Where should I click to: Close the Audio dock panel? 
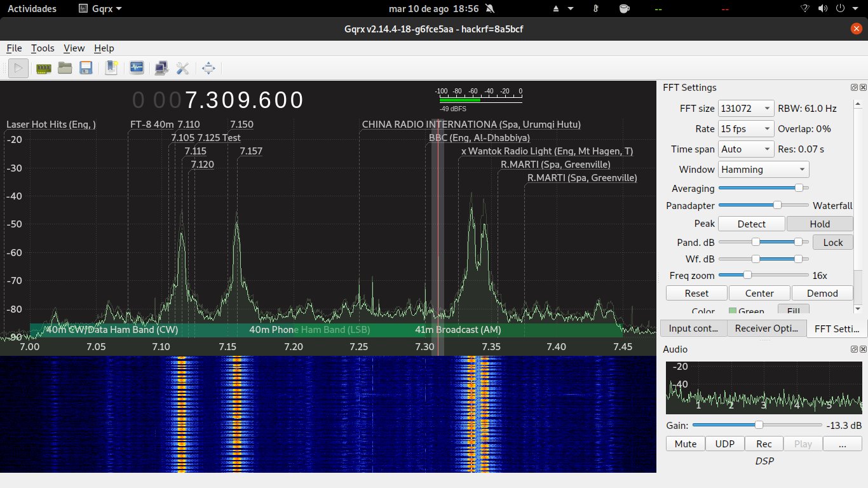click(862, 349)
